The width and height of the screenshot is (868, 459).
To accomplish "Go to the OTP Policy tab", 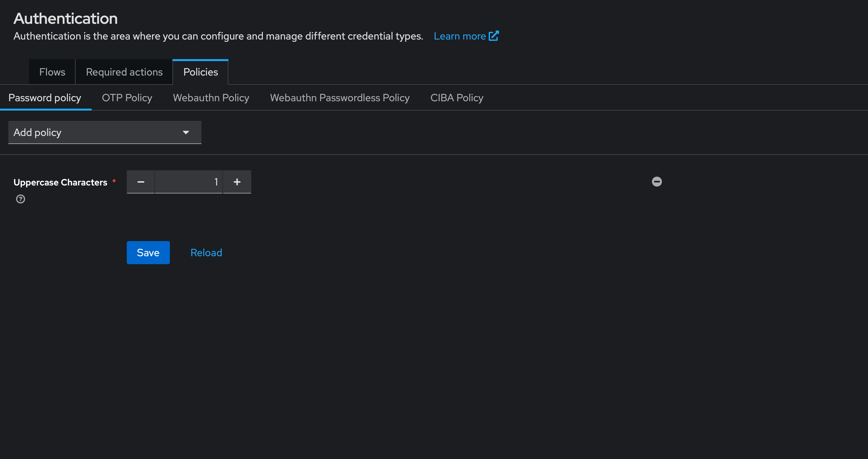I will click(127, 98).
